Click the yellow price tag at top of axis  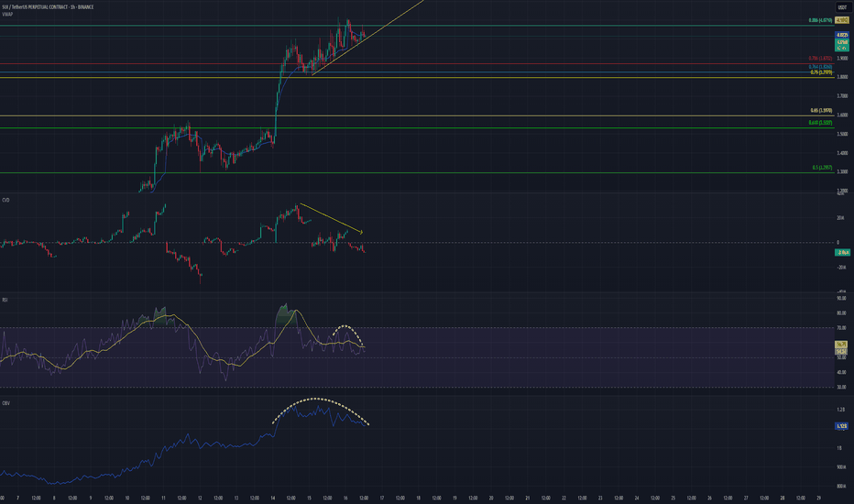point(842,20)
